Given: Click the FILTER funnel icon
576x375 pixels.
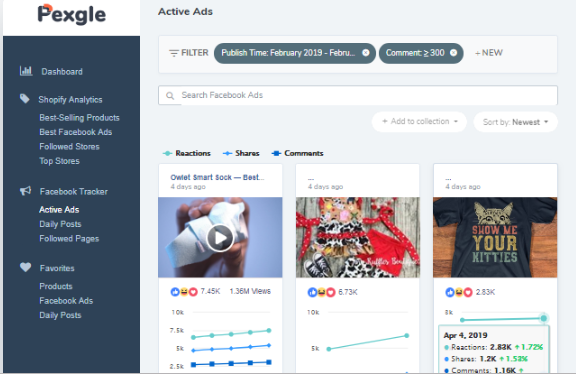Looking at the screenshot, I should pos(173,53).
